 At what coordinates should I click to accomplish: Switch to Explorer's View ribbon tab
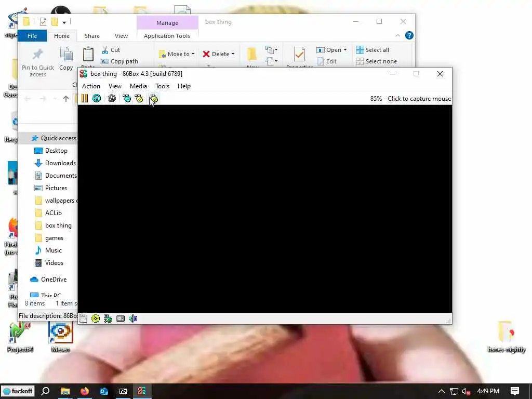(x=121, y=36)
